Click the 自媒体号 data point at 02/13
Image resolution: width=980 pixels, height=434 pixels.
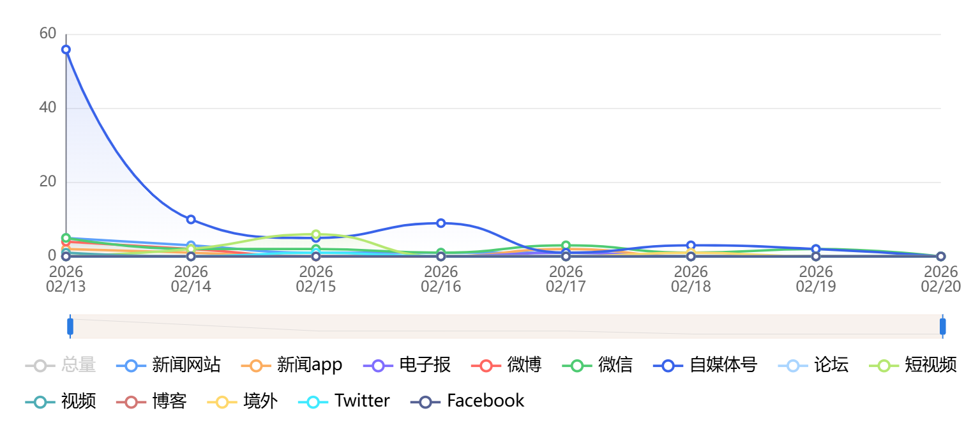66,50
